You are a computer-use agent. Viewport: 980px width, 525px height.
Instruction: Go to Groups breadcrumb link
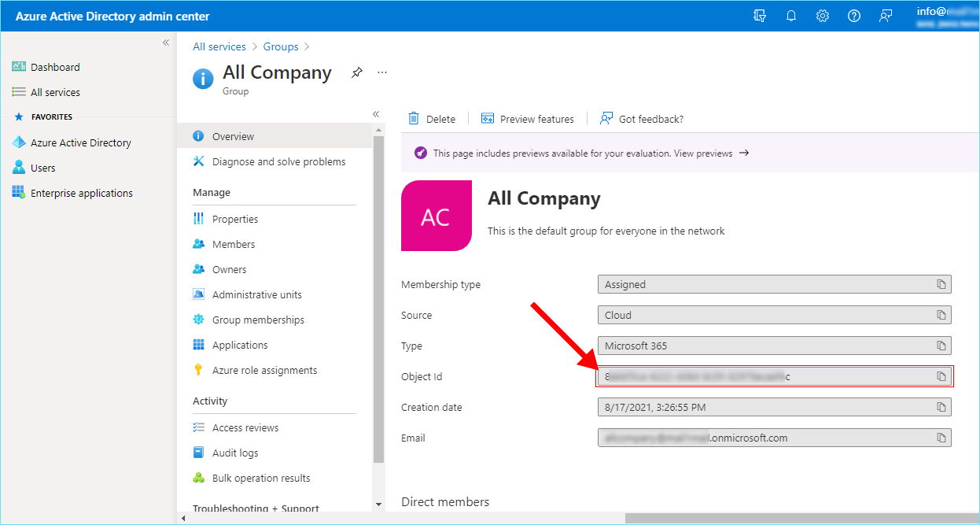coord(280,47)
